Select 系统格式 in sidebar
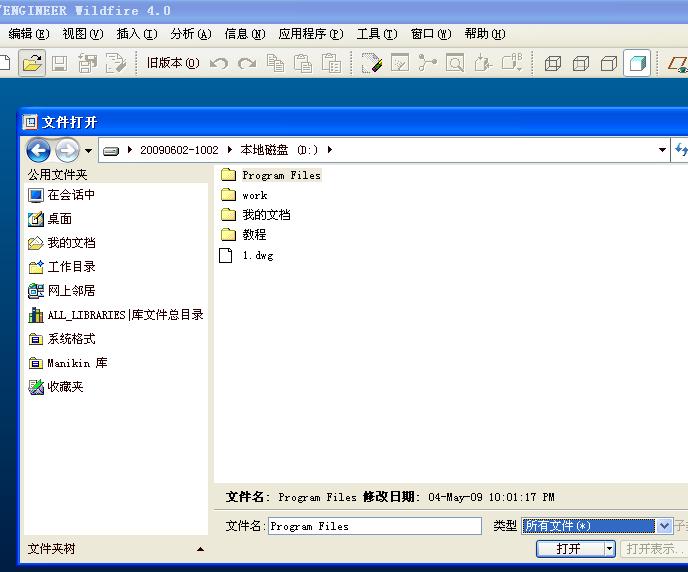 (61, 339)
